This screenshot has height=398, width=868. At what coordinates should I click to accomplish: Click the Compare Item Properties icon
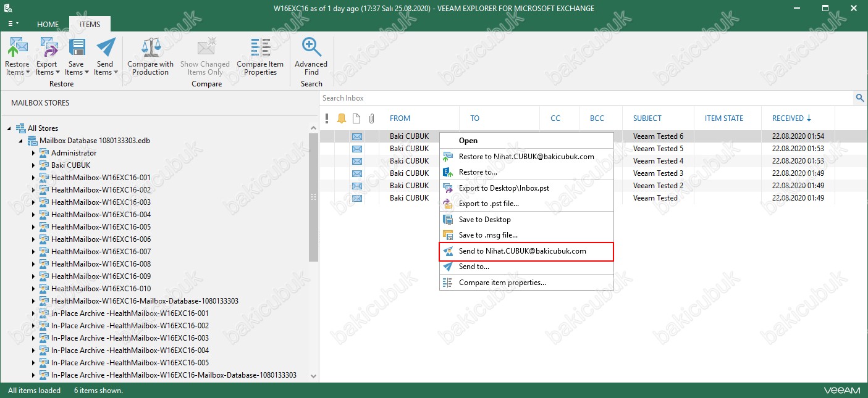pos(260,47)
